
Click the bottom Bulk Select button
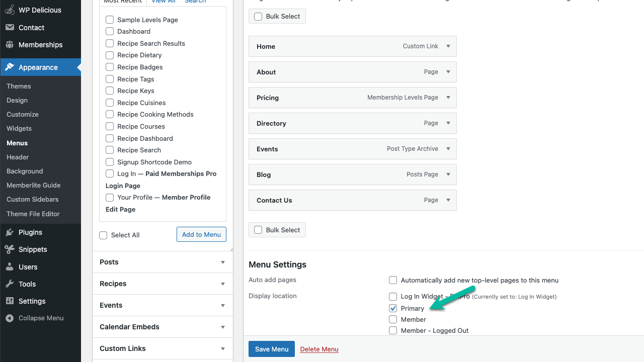277,230
